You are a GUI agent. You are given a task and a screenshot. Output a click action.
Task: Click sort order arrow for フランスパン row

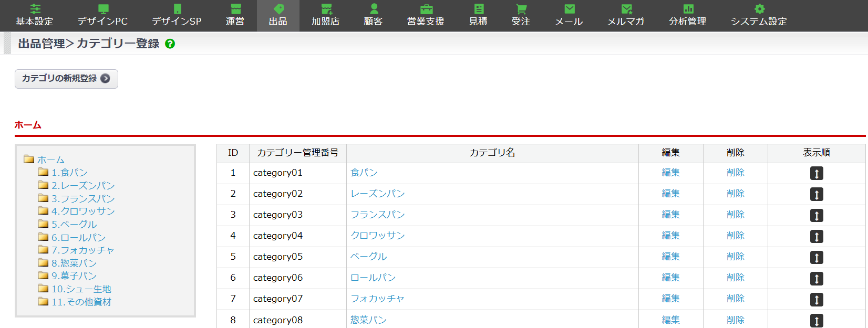[817, 215]
